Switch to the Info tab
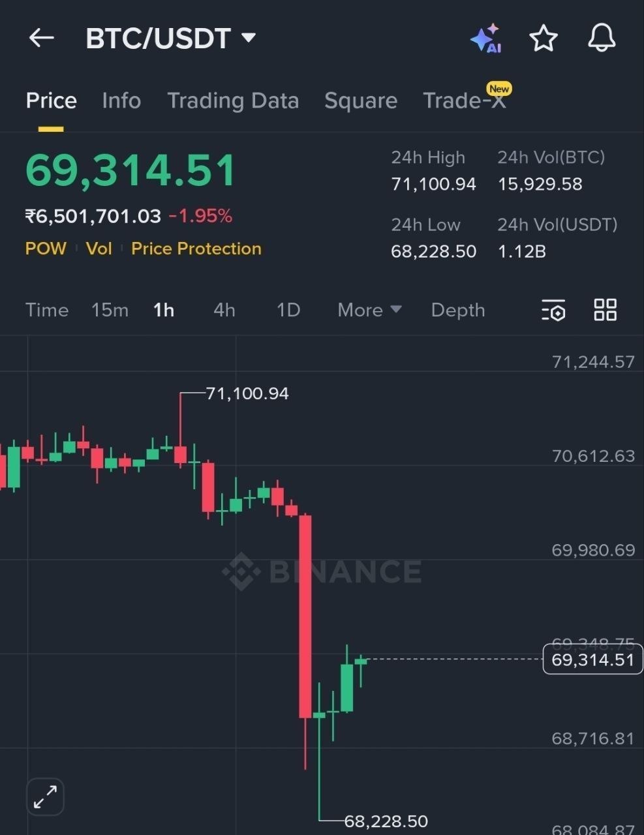644x835 pixels. (x=121, y=100)
